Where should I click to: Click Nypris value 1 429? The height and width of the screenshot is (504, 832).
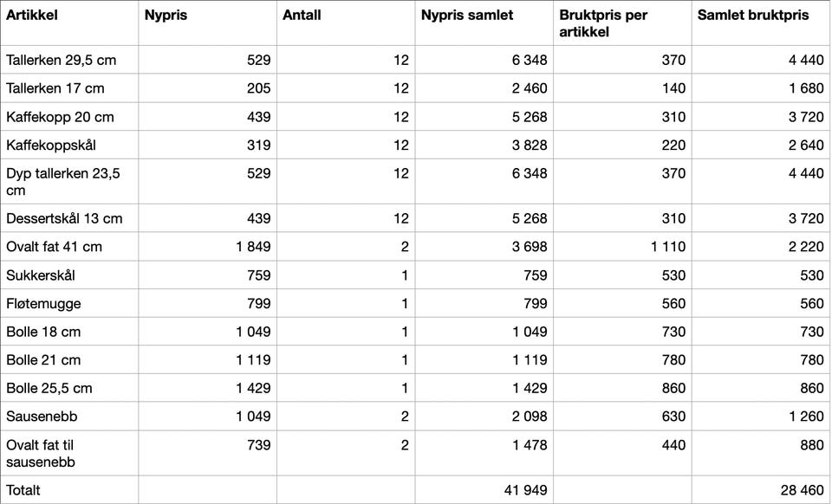coord(253,388)
